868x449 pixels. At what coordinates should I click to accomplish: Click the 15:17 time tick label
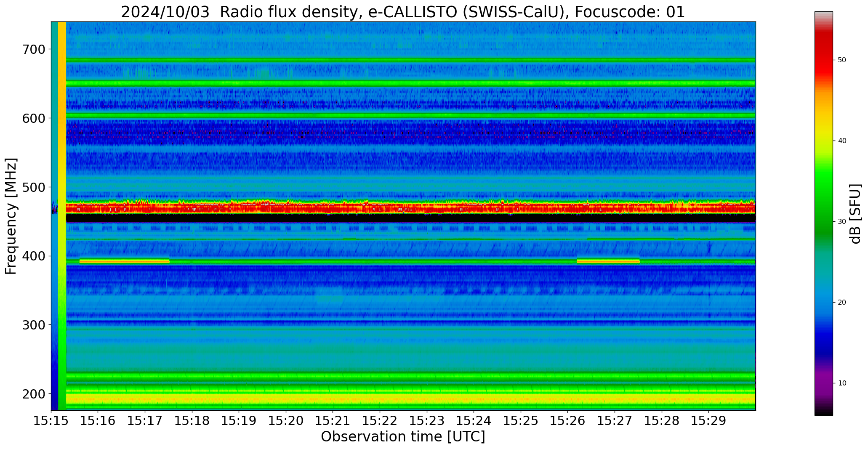[x=145, y=421]
